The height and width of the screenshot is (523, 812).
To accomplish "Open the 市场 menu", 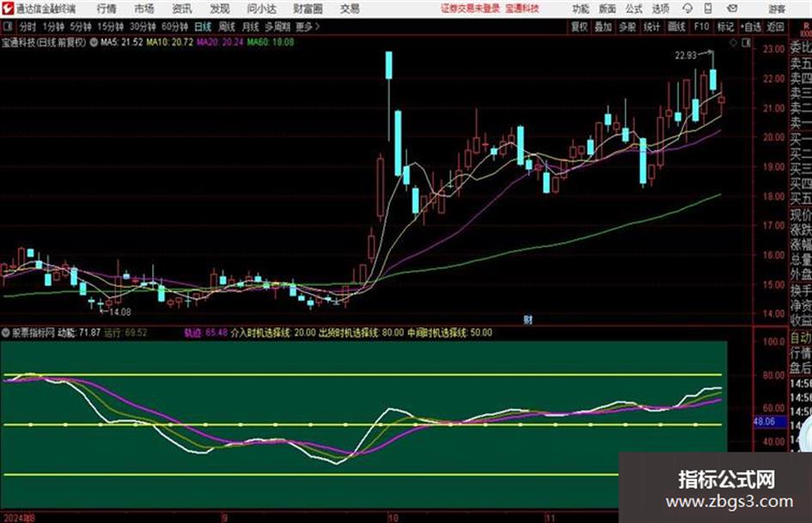I will click(144, 9).
